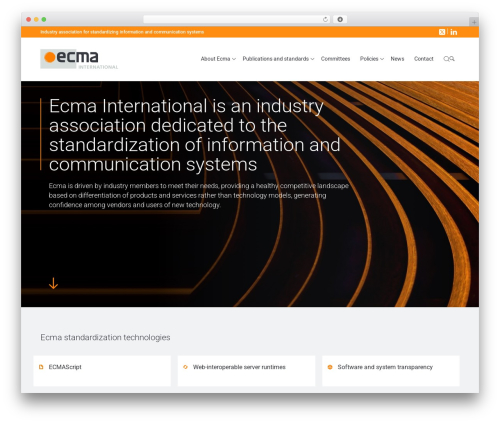
Task: Click the Ecma International logo
Action: click(79, 59)
